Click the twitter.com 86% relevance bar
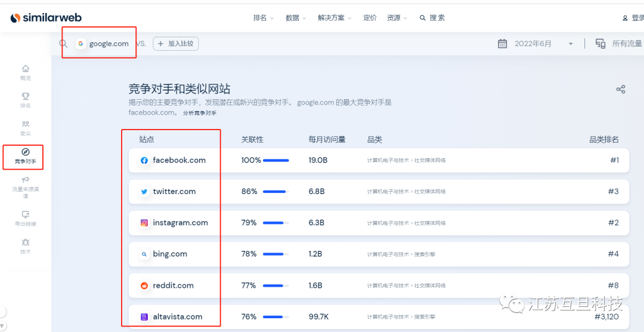This screenshot has width=644, height=332. pos(275,192)
